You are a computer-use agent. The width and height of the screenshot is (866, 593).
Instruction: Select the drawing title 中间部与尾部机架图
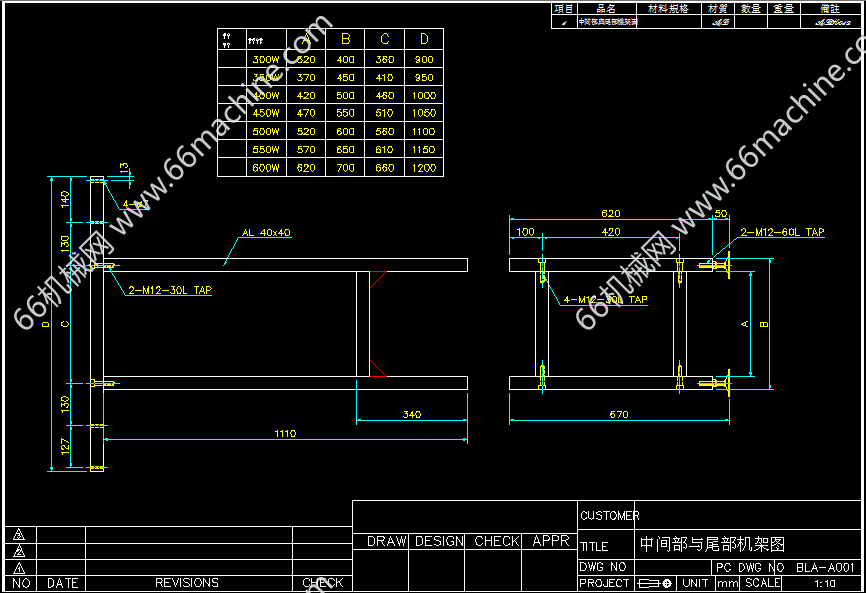(712, 545)
